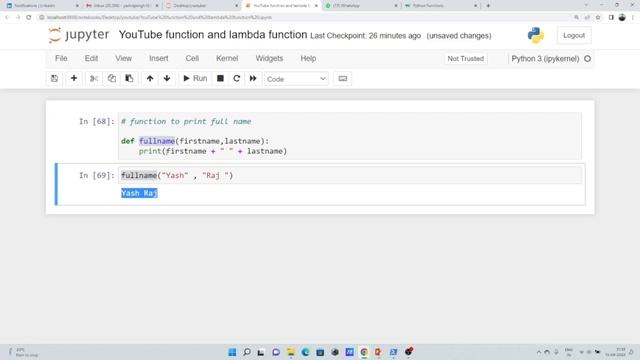
Task: Click the Not Trusted button
Action: coord(466,59)
